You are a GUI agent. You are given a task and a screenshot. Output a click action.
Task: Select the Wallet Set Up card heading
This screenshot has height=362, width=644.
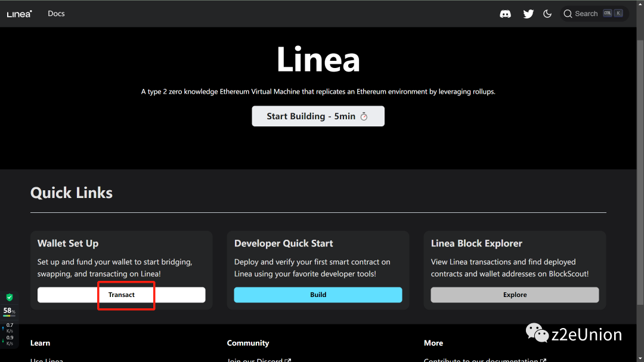coord(68,243)
